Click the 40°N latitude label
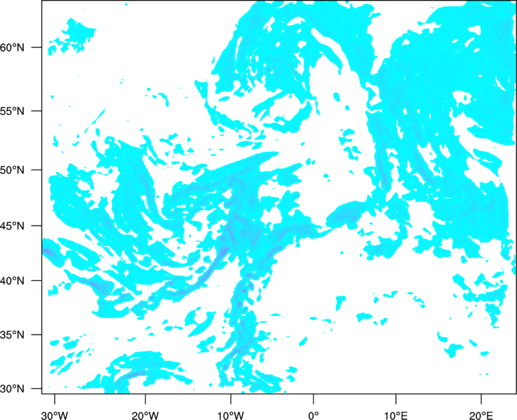This screenshot has width=517, height=420. point(12,281)
